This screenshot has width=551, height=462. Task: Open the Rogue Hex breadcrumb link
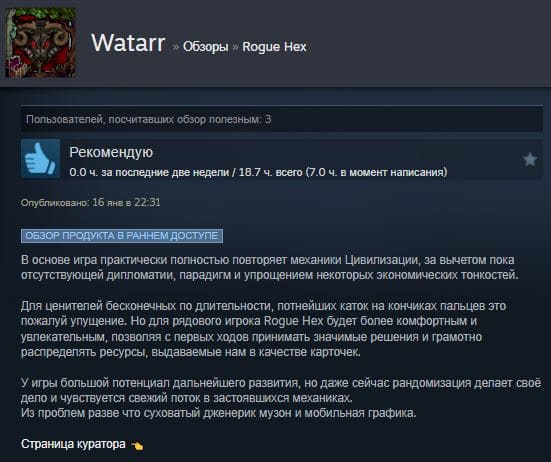[274, 47]
